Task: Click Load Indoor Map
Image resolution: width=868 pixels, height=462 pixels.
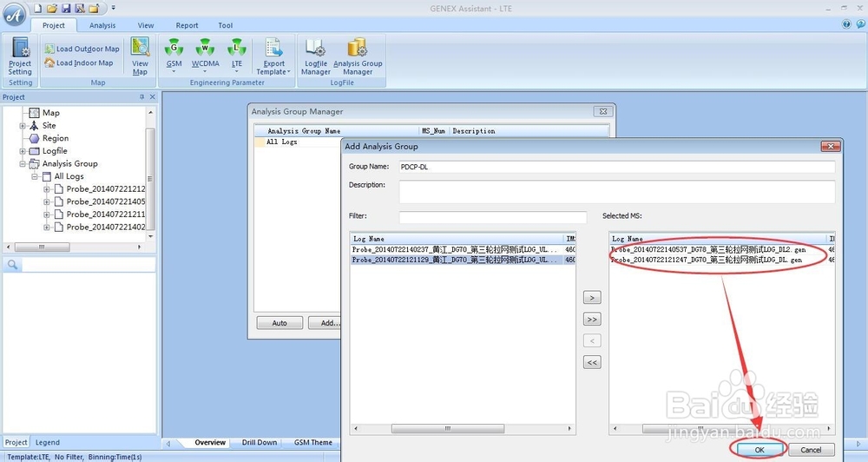Action: point(79,63)
